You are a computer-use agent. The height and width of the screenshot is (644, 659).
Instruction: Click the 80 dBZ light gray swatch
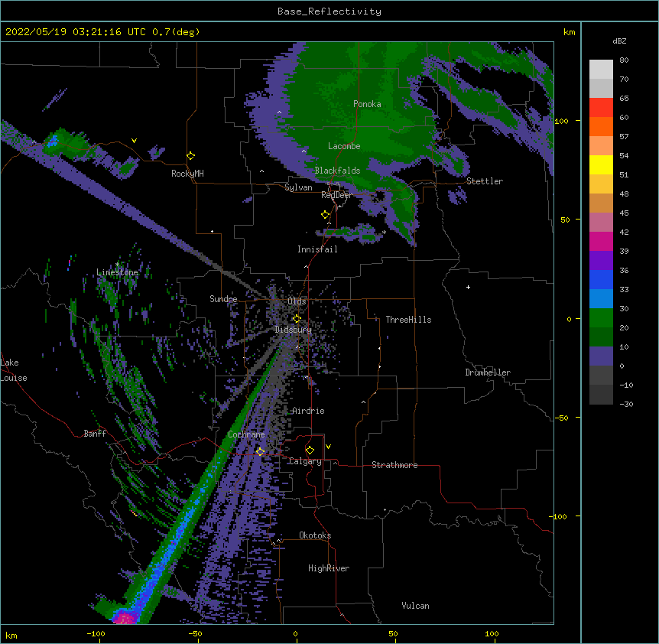tap(601, 70)
